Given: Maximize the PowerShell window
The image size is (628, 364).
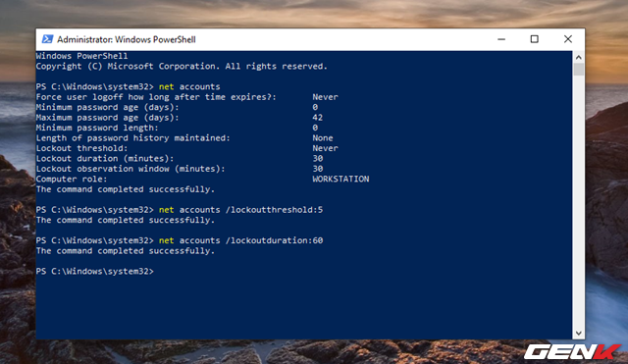Looking at the screenshot, I should pyautogui.click(x=534, y=39).
